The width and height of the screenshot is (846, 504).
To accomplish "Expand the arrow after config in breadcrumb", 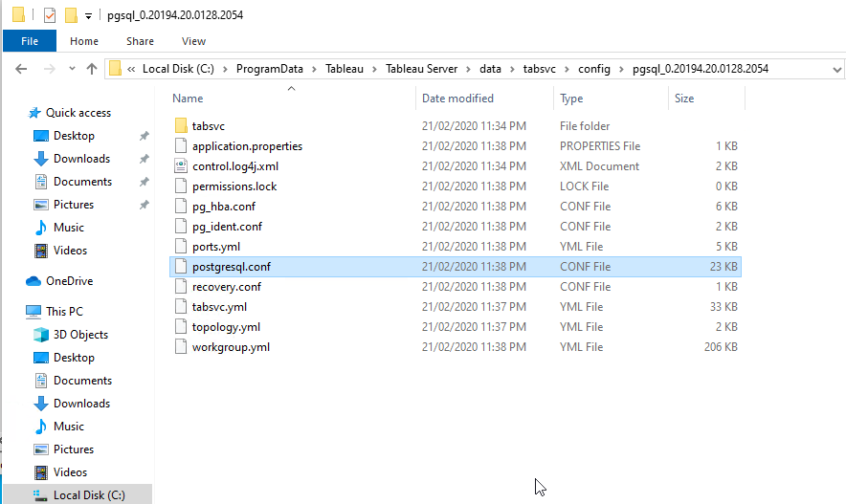I will point(621,69).
